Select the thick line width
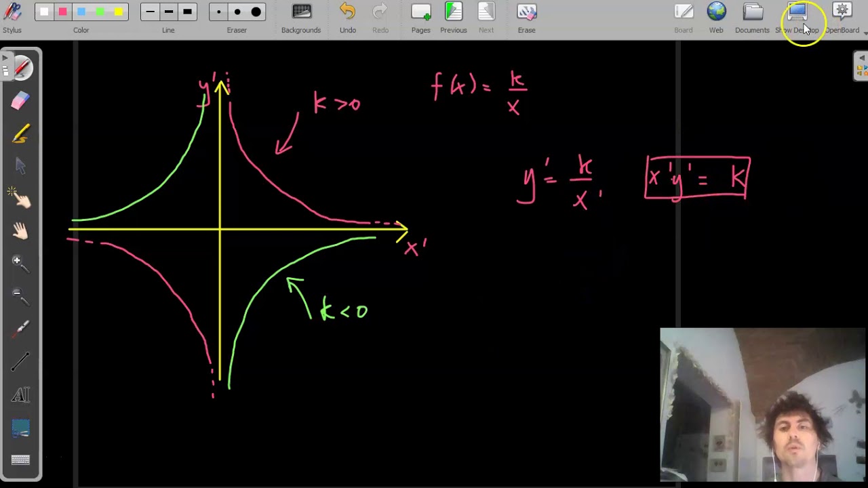Image resolution: width=868 pixels, height=488 pixels. click(x=188, y=12)
